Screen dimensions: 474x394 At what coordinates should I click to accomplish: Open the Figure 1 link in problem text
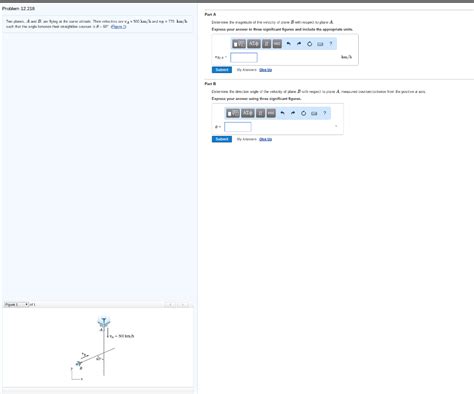pyautogui.click(x=118, y=26)
